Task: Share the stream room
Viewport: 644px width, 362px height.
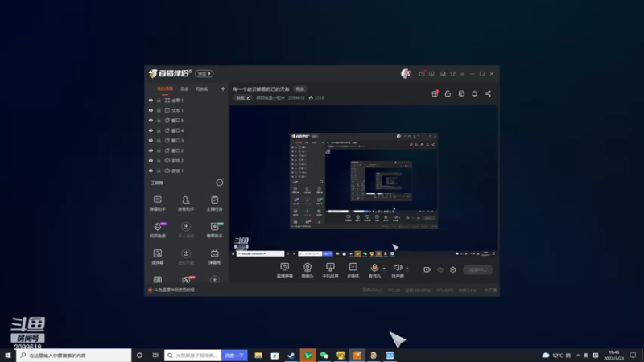Action: 488,93
